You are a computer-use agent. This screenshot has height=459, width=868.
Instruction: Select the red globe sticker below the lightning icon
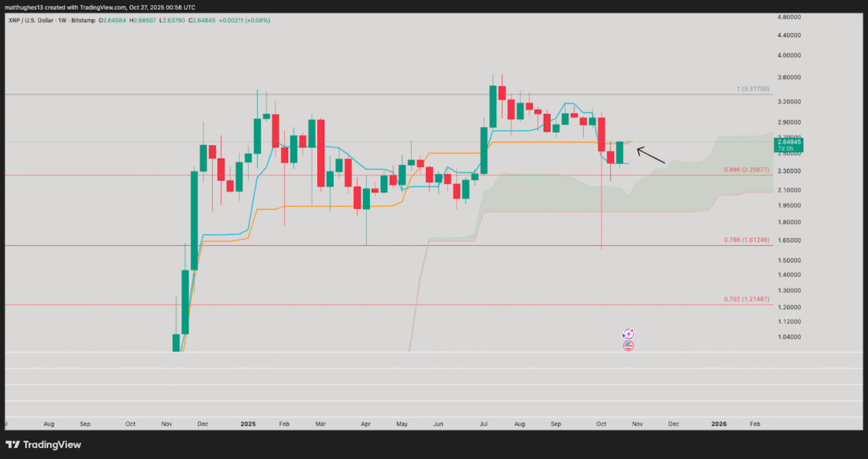pyautogui.click(x=628, y=346)
